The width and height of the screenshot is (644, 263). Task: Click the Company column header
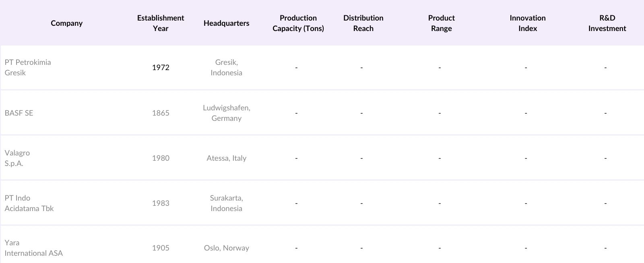pos(67,23)
